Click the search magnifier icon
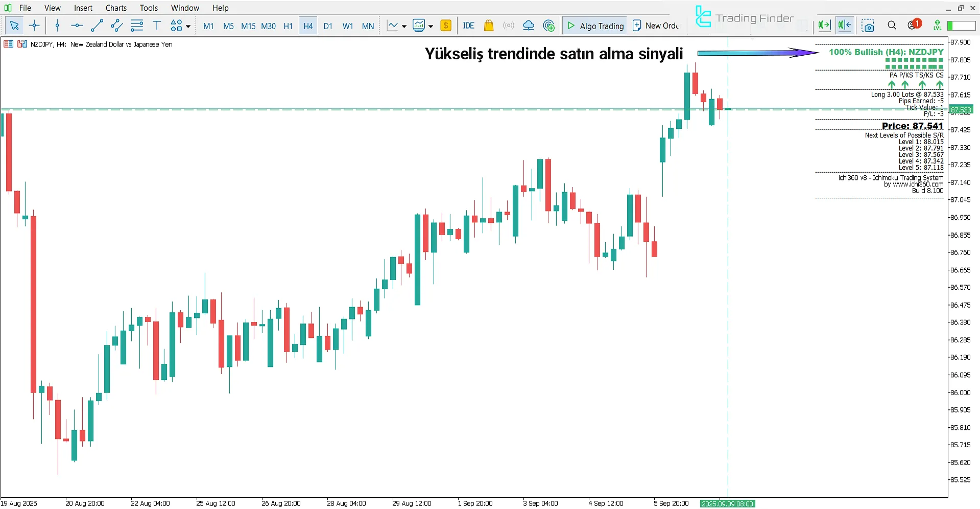Screen dimensions: 980x509 [892, 26]
